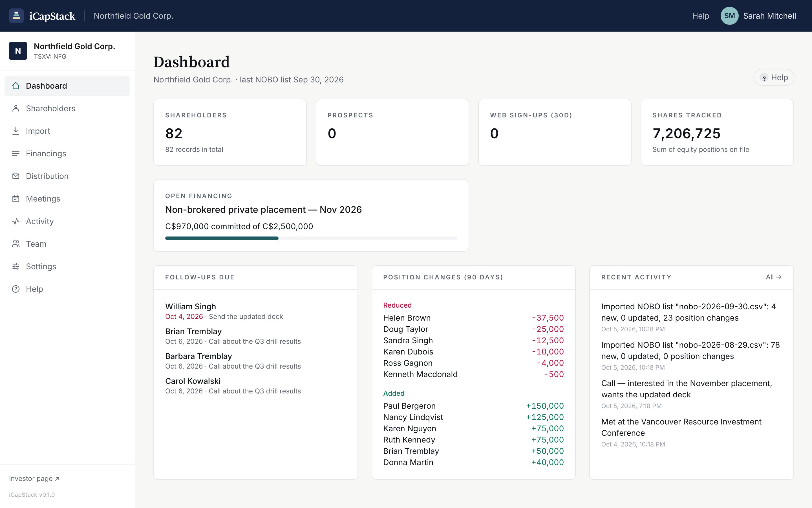Click the Dashboard home icon in sidebar
This screenshot has height=508, width=812.
tap(16, 86)
